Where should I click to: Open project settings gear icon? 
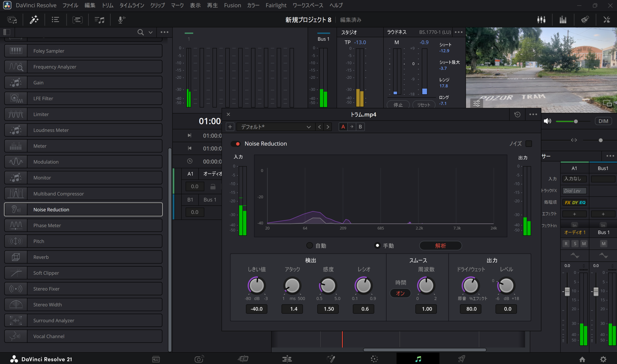point(603,359)
